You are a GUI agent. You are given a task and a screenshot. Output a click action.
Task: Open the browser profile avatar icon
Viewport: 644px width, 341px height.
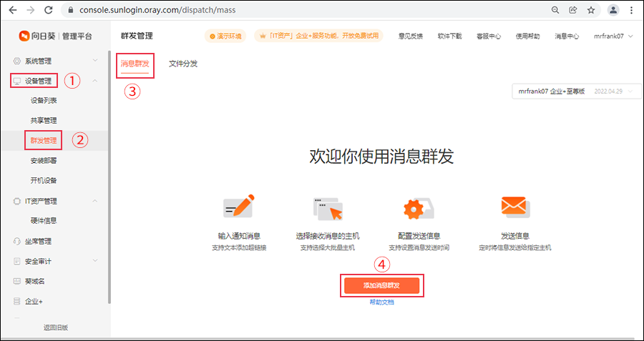pyautogui.click(x=613, y=10)
